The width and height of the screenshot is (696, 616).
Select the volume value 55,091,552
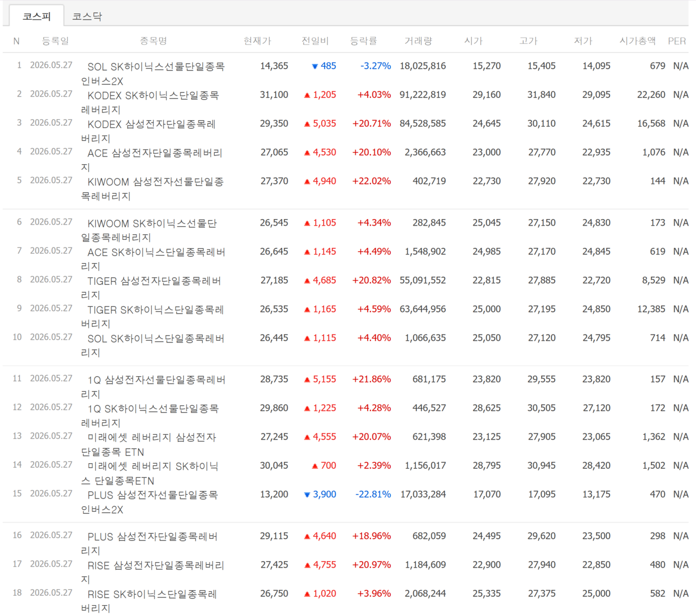pos(423,280)
